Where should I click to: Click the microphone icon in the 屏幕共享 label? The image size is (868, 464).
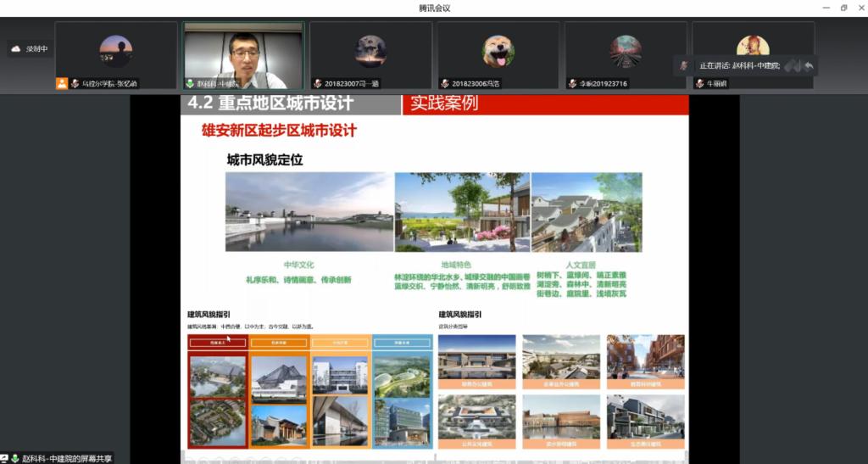click(x=15, y=458)
